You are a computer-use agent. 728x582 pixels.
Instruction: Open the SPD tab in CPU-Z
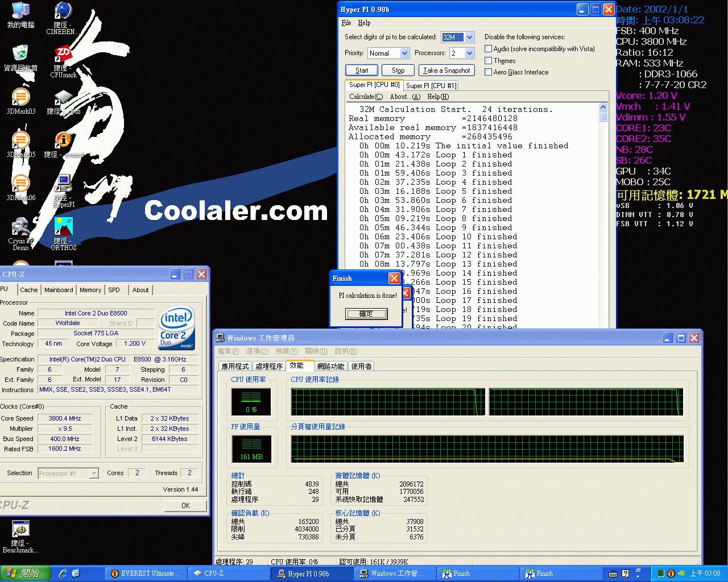114,290
